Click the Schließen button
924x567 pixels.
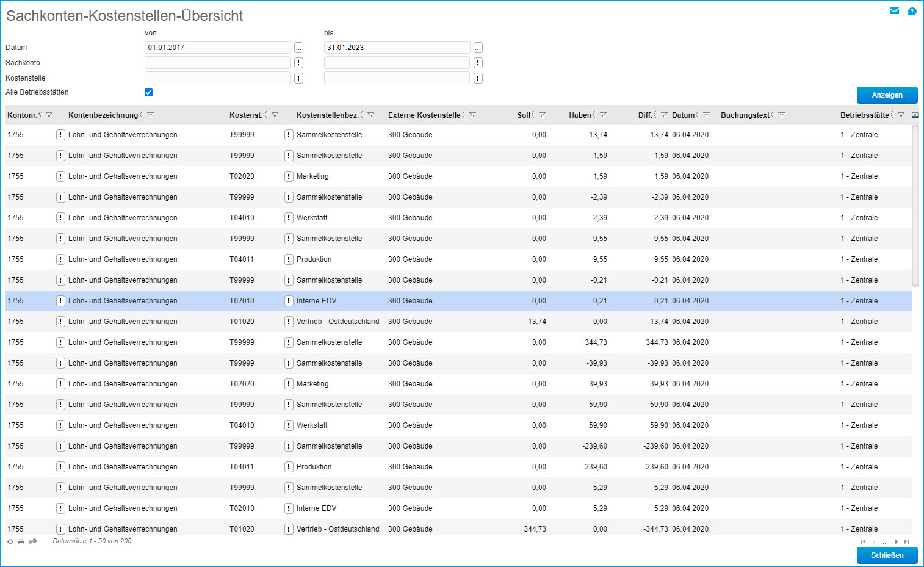click(887, 555)
